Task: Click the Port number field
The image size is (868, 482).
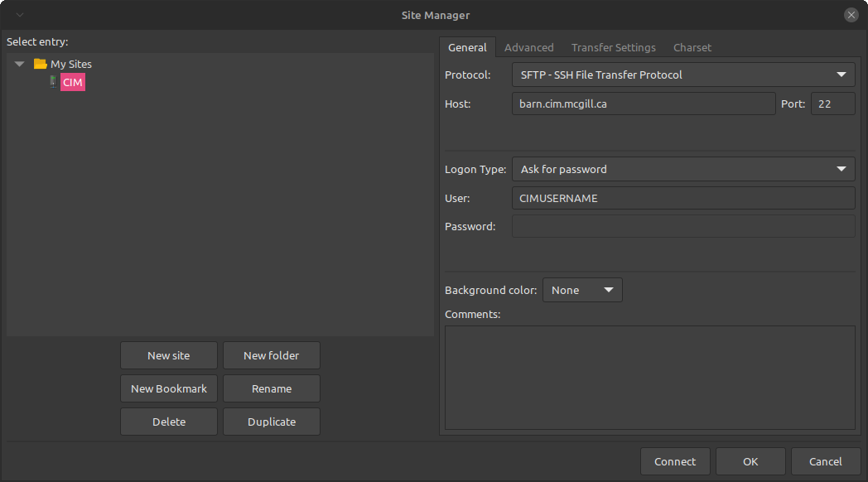Action: [832, 104]
